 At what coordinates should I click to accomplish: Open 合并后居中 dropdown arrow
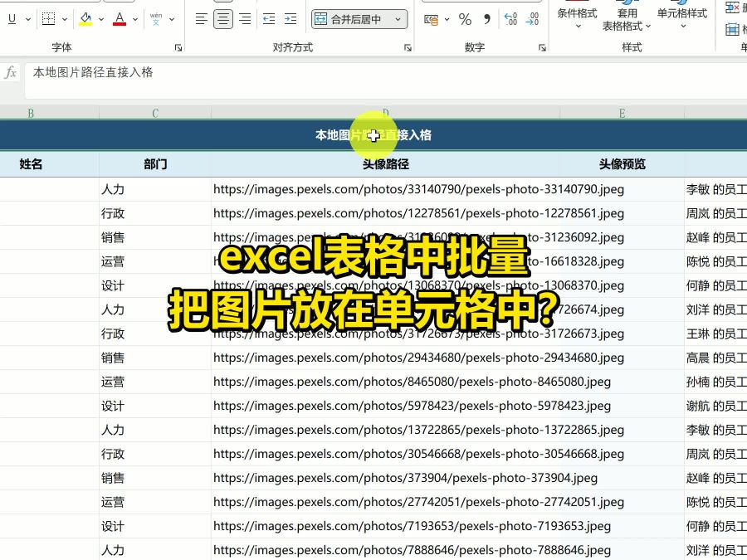click(x=398, y=19)
